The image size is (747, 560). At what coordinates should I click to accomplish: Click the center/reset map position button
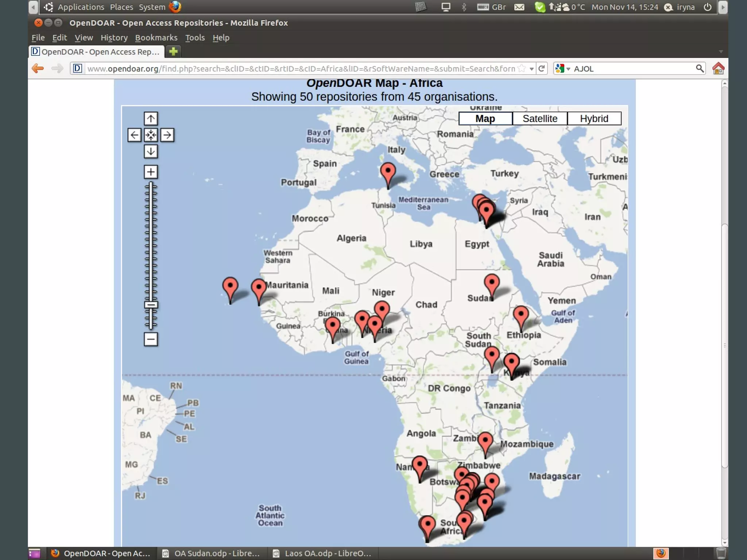(x=151, y=135)
